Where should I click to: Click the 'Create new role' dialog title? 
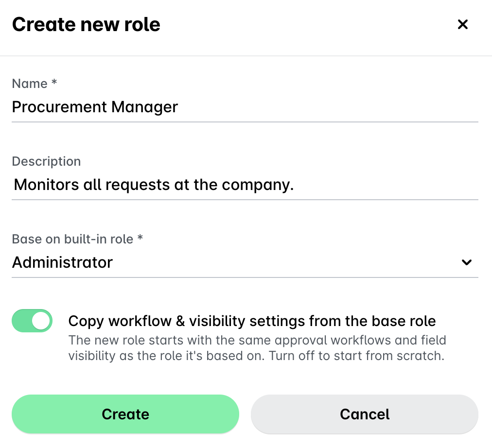(x=86, y=24)
